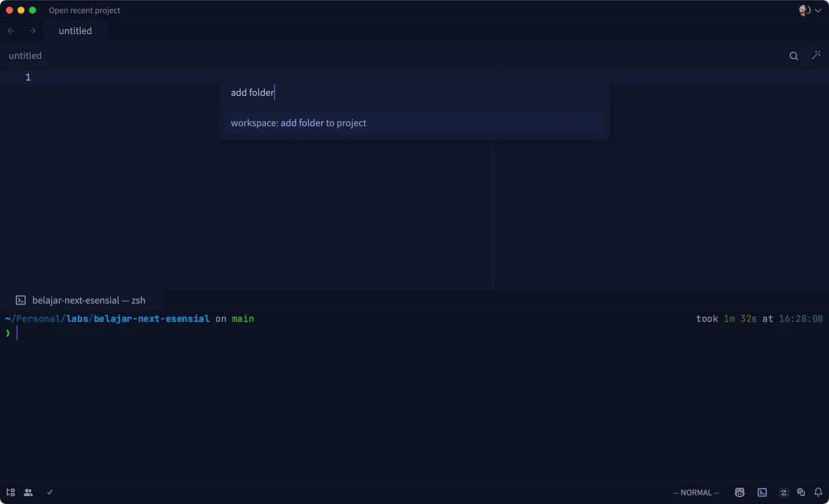
Task: Click the untitled breadcrumb label
Action: 25,56
